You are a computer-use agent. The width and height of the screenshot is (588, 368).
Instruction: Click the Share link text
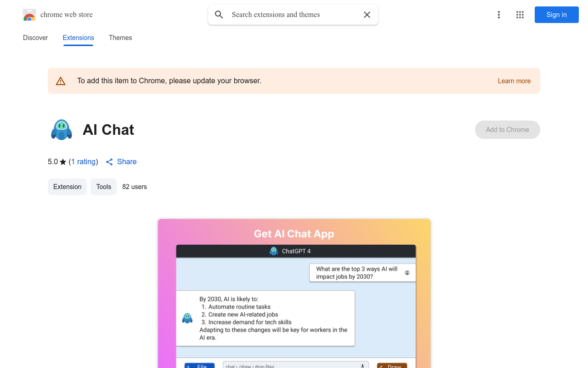coord(127,162)
